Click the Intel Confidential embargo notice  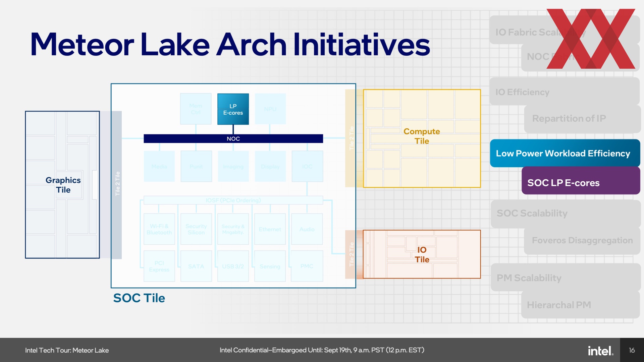click(x=322, y=350)
